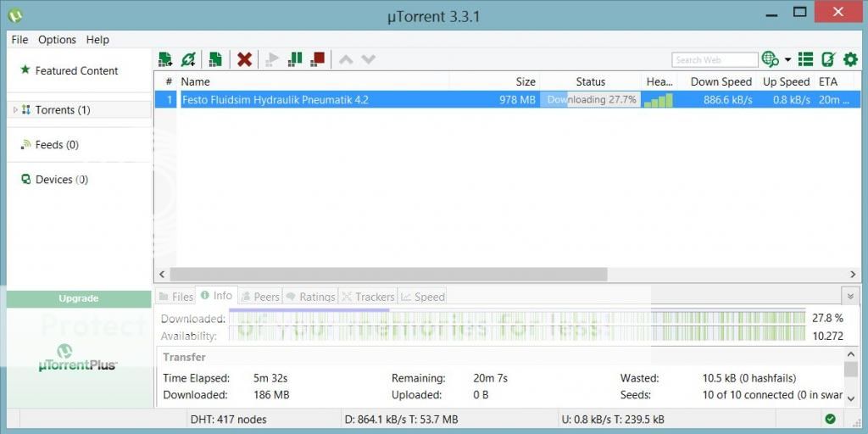Click in the Search Web input field
The width and height of the screenshot is (868, 434).
[714, 60]
